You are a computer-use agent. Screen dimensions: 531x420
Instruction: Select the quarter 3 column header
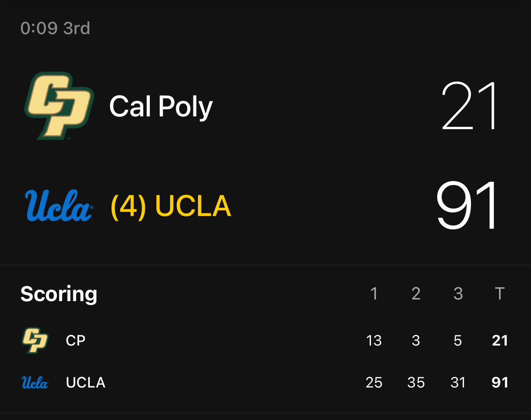pos(458,294)
